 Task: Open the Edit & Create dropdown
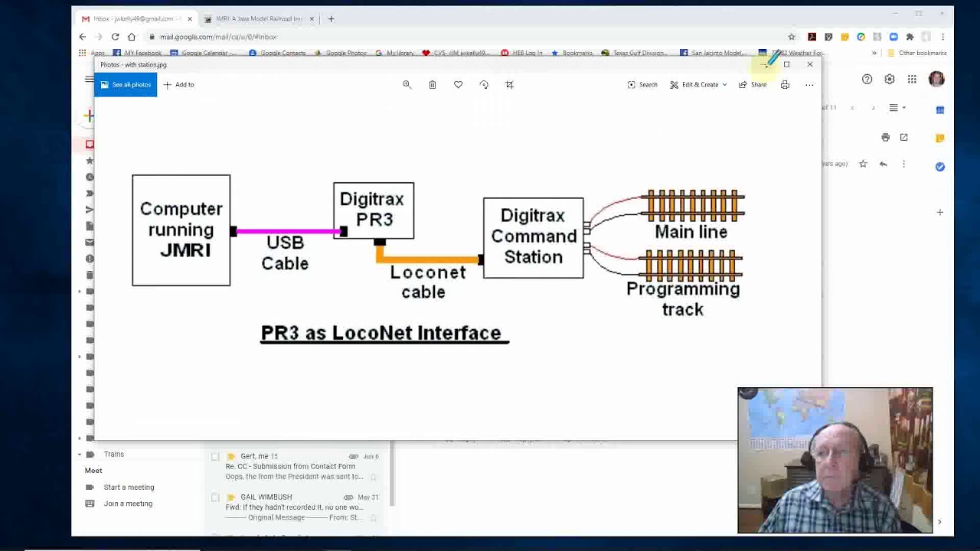click(698, 84)
